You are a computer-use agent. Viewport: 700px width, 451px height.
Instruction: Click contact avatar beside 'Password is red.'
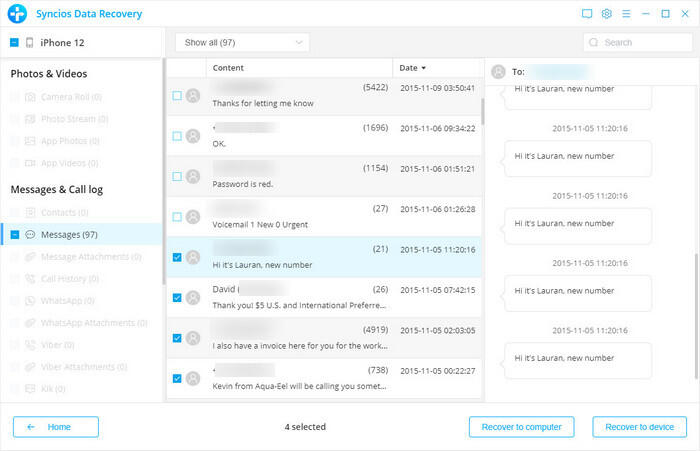point(193,176)
